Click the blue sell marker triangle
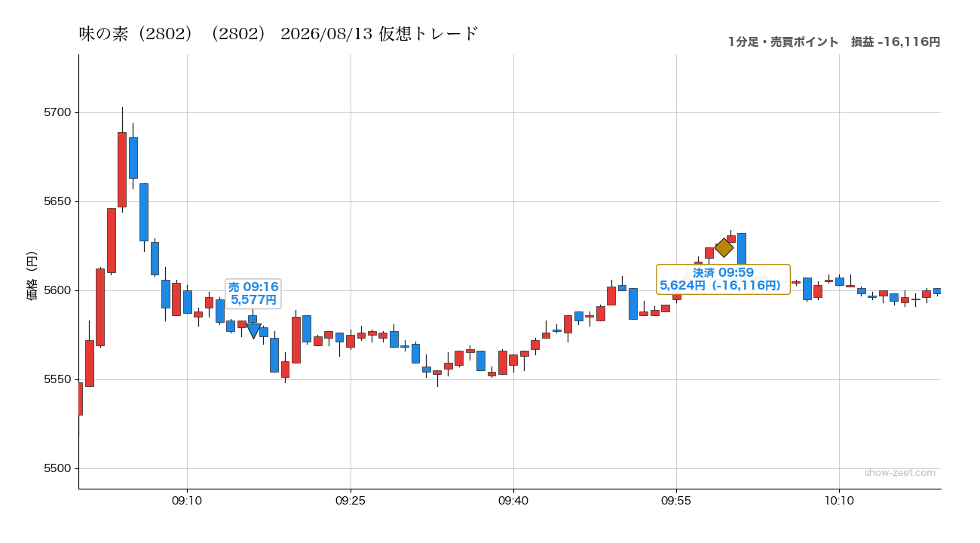Viewport: 980px width, 543px height. 253,330
